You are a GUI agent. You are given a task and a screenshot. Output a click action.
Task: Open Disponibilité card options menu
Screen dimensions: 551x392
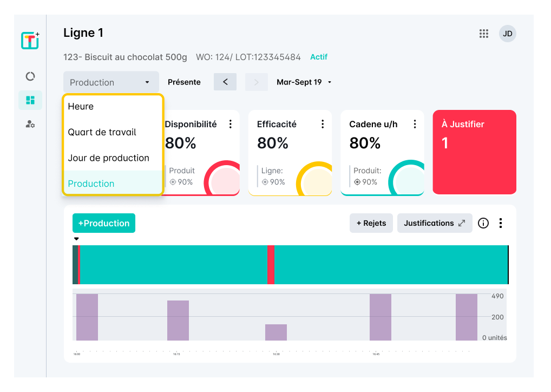click(x=231, y=124)
